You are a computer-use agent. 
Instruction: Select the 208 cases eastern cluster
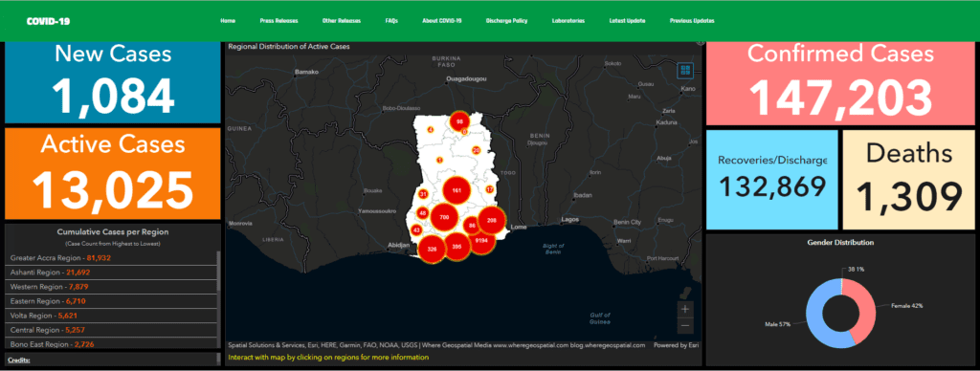pyautogui.click(x=492, y=221)
